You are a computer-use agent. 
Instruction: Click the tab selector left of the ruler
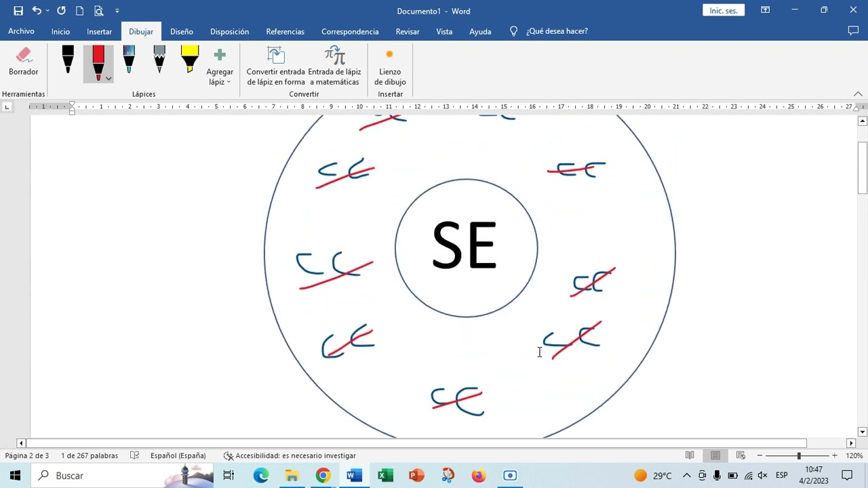click(x=7, y=106)
